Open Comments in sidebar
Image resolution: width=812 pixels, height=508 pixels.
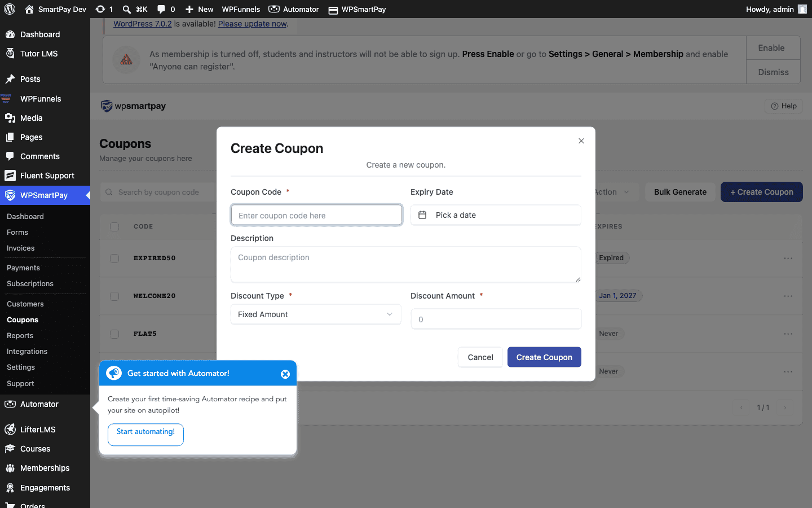[x=45, y=156]
